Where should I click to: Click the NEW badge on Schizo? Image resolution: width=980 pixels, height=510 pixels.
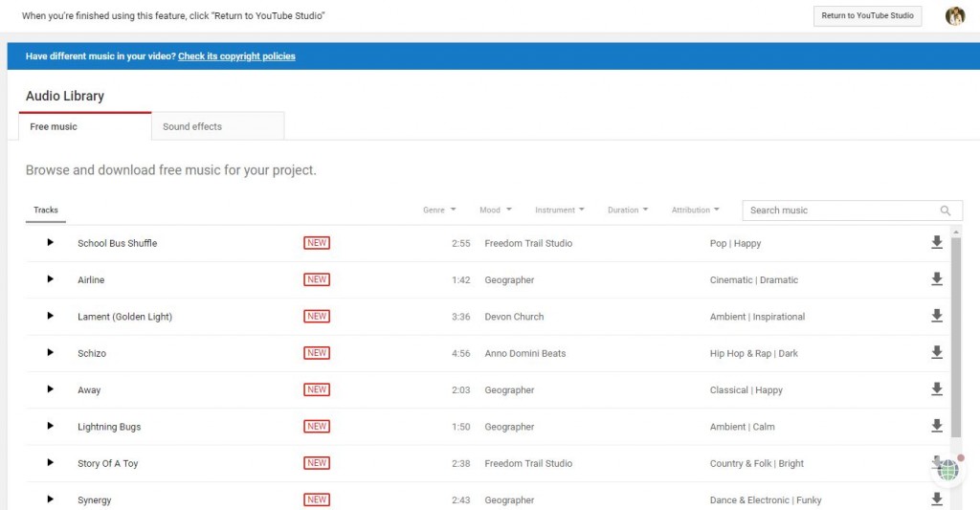317,352
